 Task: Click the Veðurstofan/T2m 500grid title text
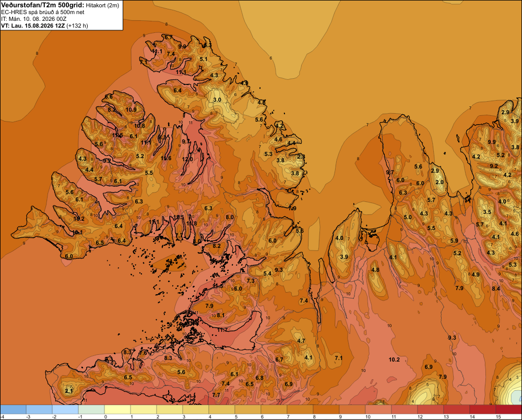43,5
